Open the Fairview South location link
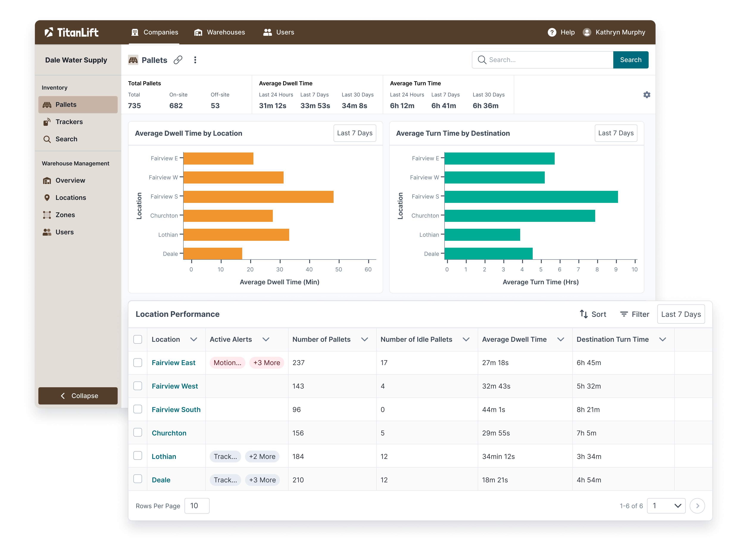Viewport: 740px width, 560px height. tap(176, 409)
